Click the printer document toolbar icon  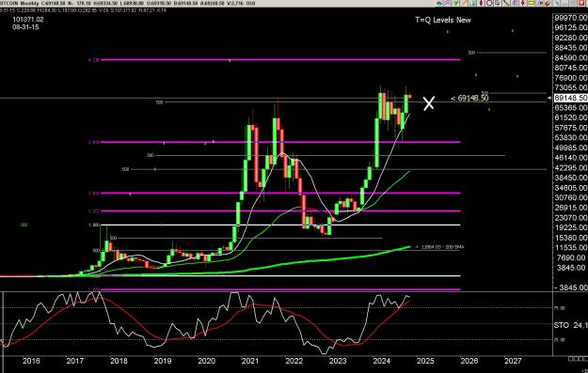pos(498,3)
